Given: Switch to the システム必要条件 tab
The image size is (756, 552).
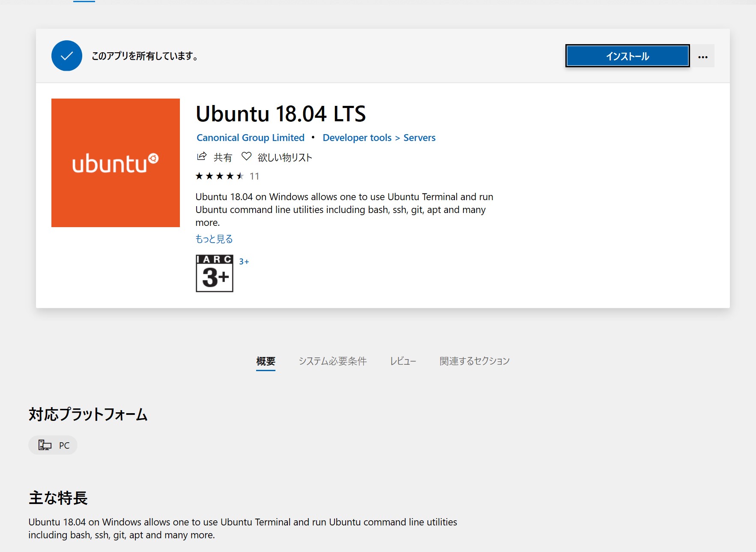Looking at the screenshot, I should (x=332, y=361).
